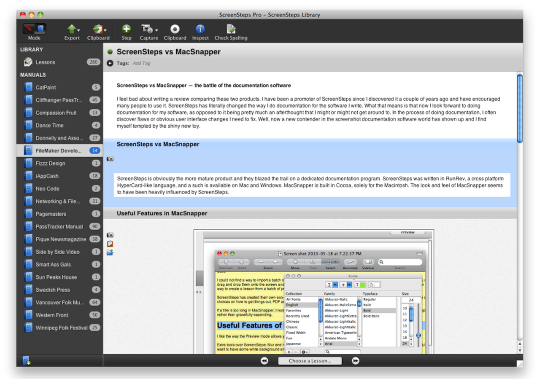Click the Add Tag field
The width and height of the screenshot is (540, 379).
pos(142,63)
